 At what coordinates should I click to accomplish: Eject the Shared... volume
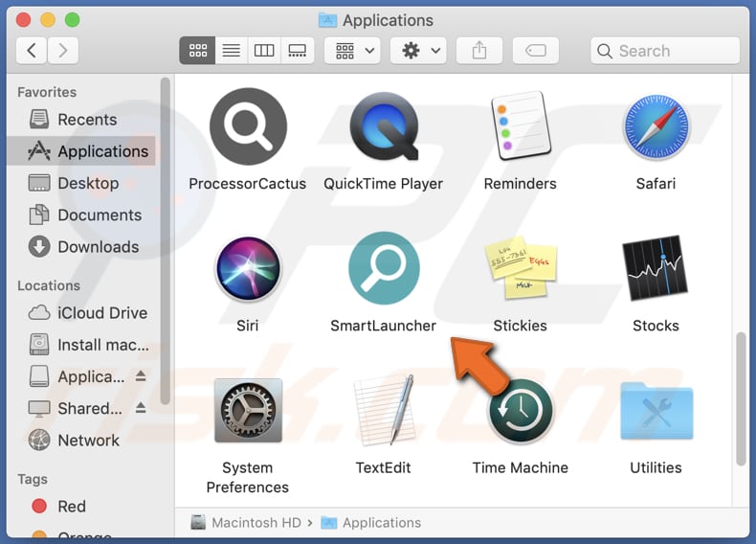(141, 407)
